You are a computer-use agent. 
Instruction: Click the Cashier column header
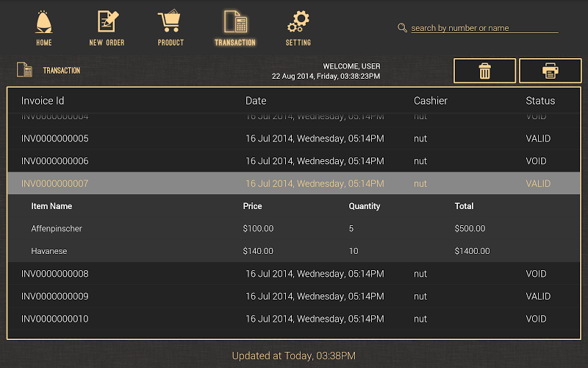click(x=431, y=101)
